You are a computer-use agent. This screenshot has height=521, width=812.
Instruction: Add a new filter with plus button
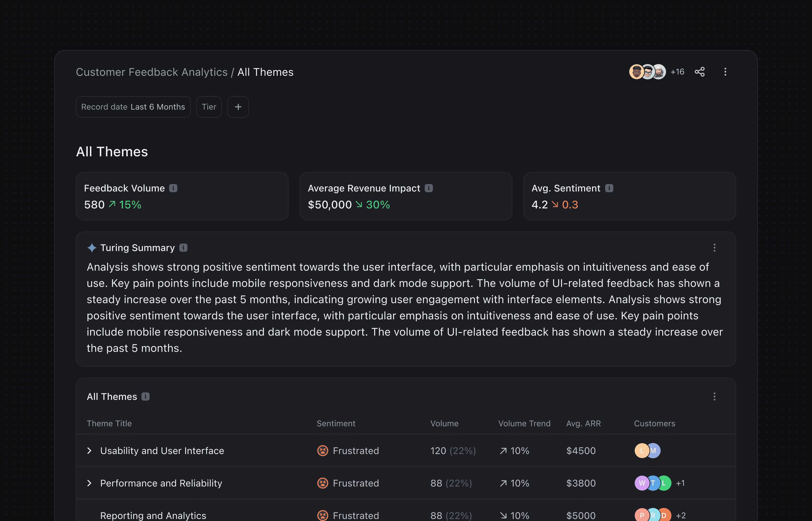238,107
